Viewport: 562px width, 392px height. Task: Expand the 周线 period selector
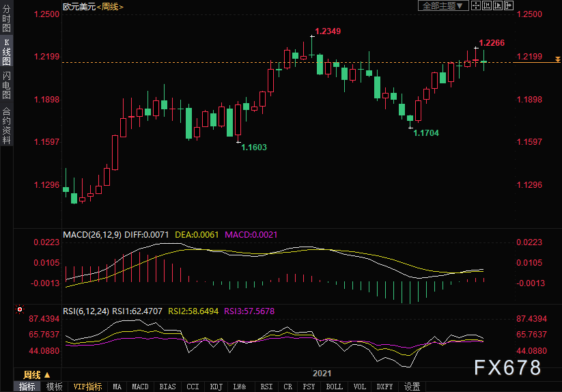pos(37,375)
